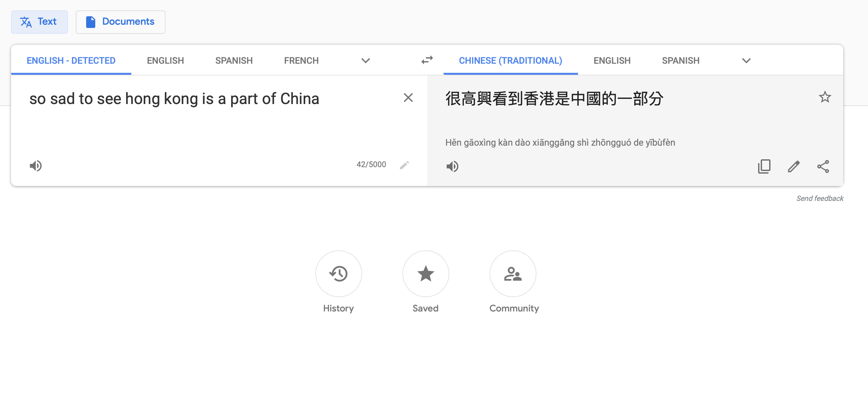The width and height of the screenshot is (868, 409).
Task: Expand more target language options
Action: pos(746,61)
